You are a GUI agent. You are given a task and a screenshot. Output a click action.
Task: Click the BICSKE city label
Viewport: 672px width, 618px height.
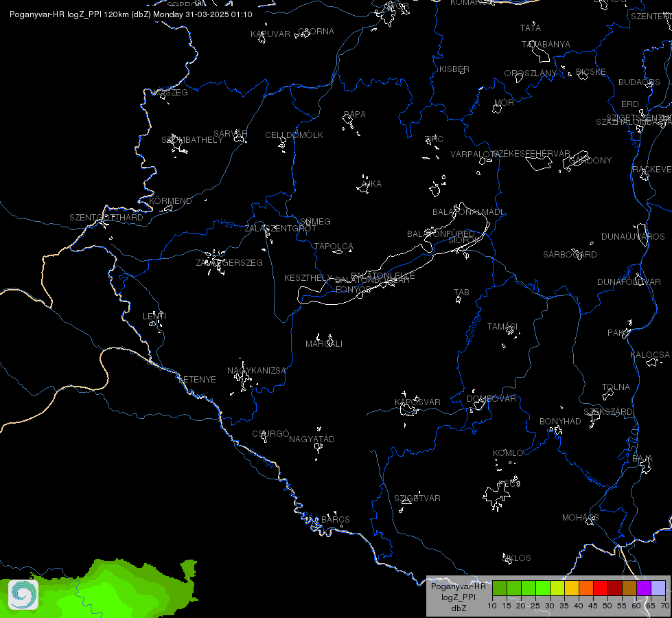point(590,71)
